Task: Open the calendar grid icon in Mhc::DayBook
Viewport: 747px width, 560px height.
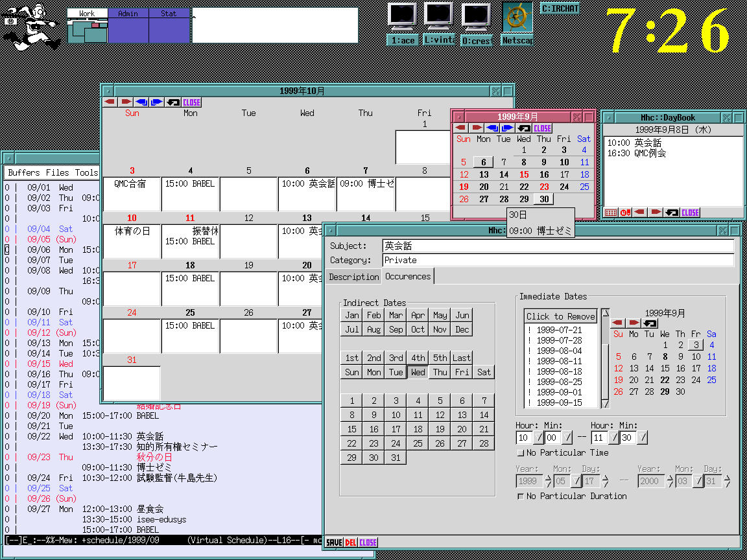Action: coord(610,213)
